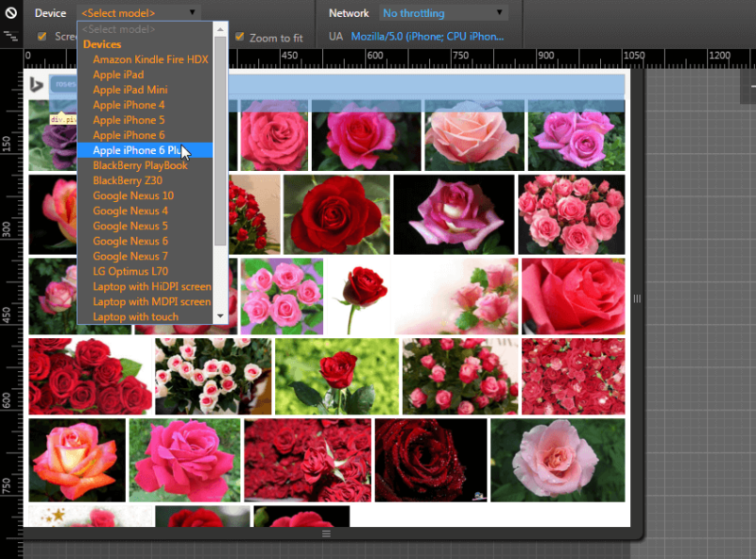Screen dimensions: 756x559
Task: Uncheck the Screen checkbox
Action: pyautogui.click(x=43, y=34)
